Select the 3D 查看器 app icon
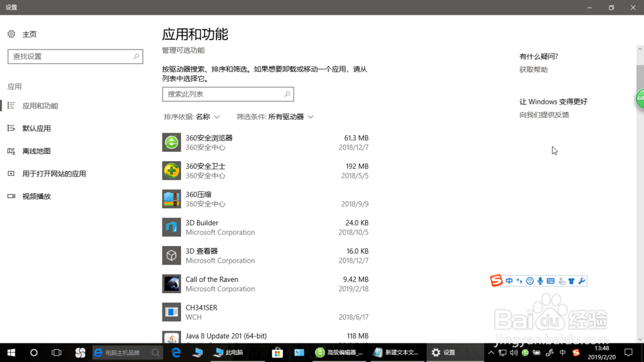The image size is (644, 362). pyautogui.click(x=171, y=256)
